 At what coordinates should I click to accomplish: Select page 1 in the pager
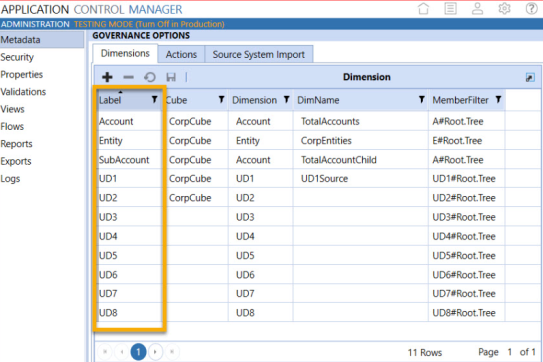[x=138, y=352]
